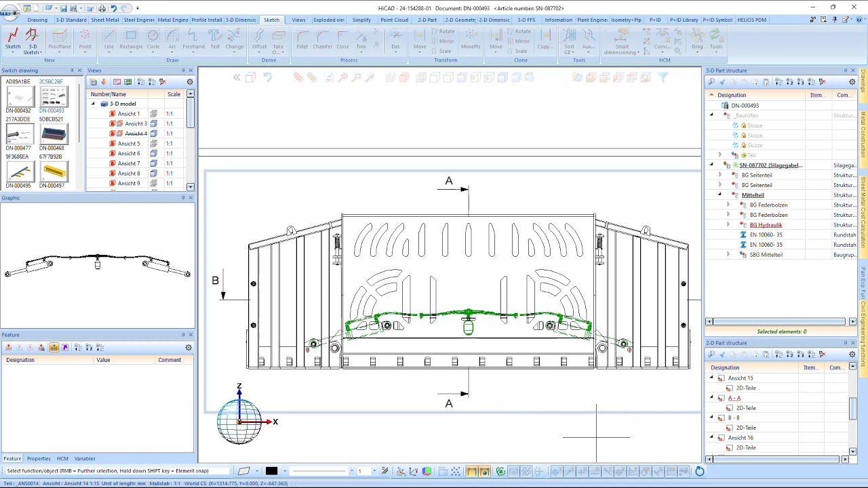
Task: Open the 3-D Part structure settings gear
Action: [852, 82]
